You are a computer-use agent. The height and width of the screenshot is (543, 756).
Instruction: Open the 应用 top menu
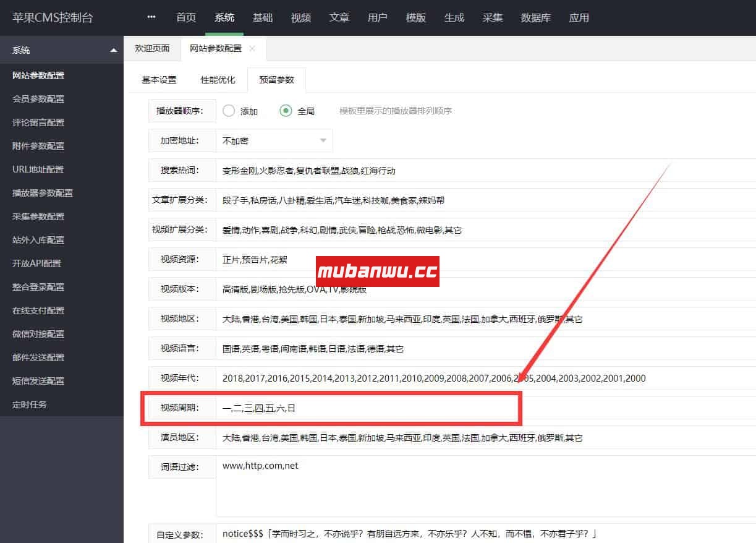click(579, 17)
